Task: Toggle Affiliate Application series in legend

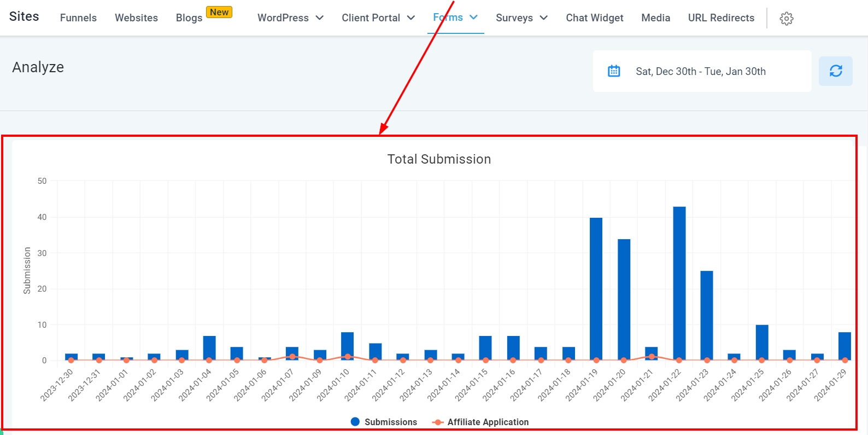Action: [x=480, y=422]
